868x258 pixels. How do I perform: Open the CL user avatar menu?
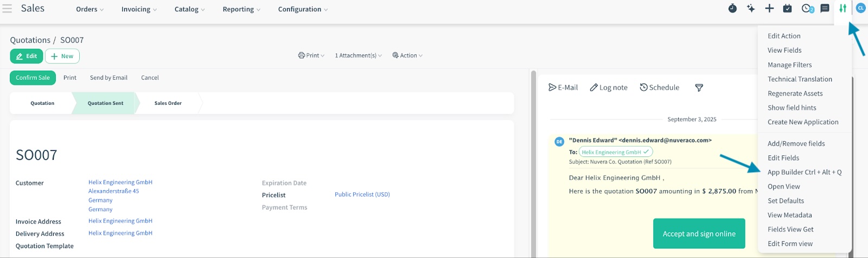[860, 9]
